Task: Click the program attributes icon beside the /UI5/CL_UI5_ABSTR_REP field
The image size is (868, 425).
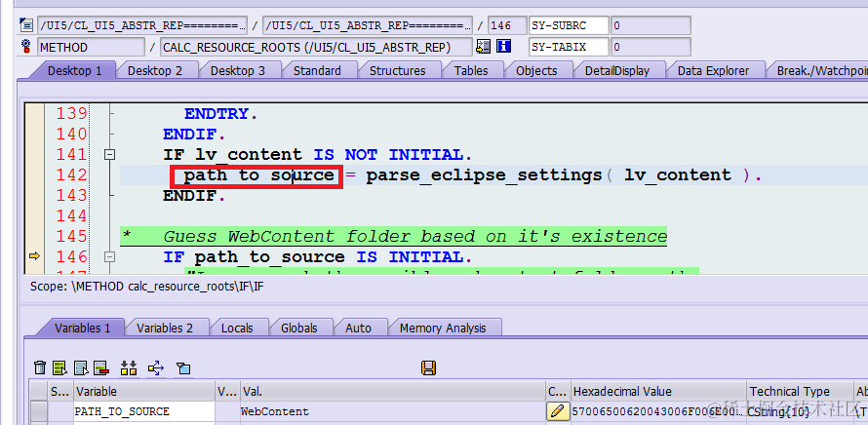Action: pos(26,25)
